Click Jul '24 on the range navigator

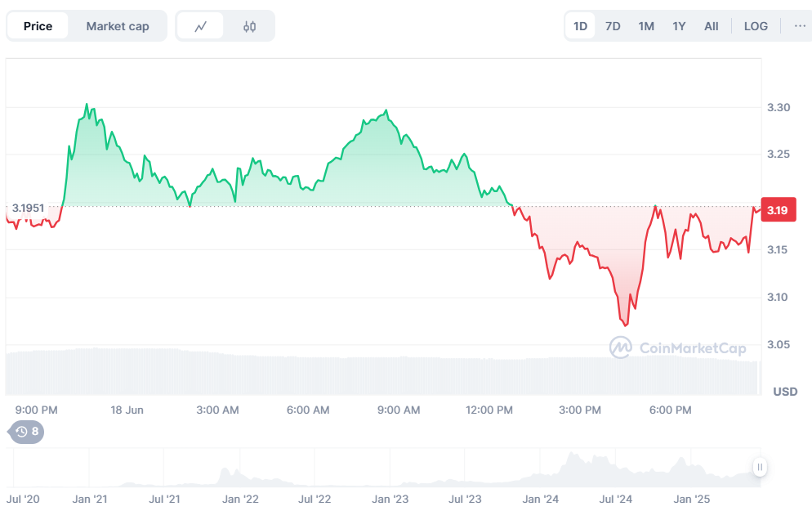click(616, 499)
